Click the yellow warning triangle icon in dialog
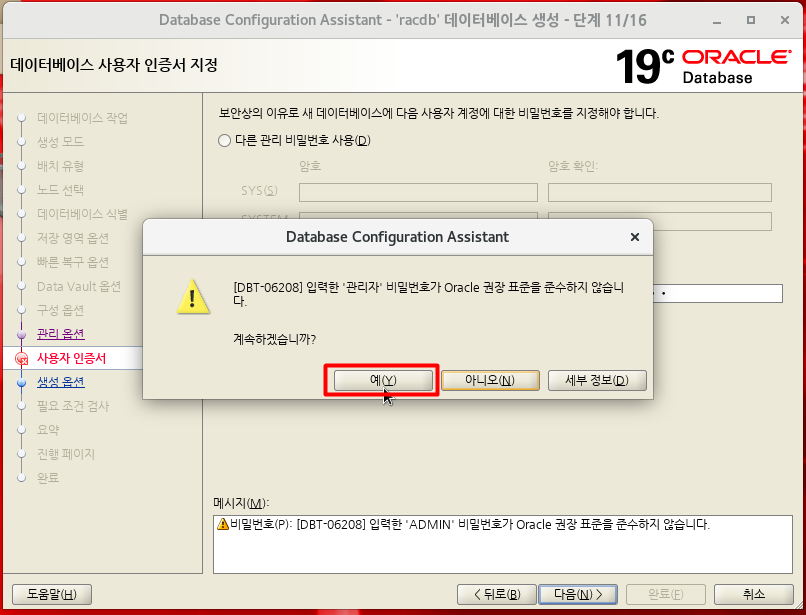Screen dimensions: 806x615 193,297
